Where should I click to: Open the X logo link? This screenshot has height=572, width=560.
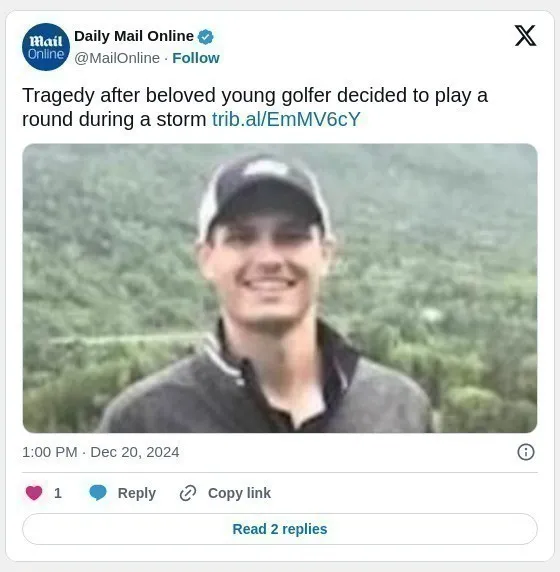[525, 36]
